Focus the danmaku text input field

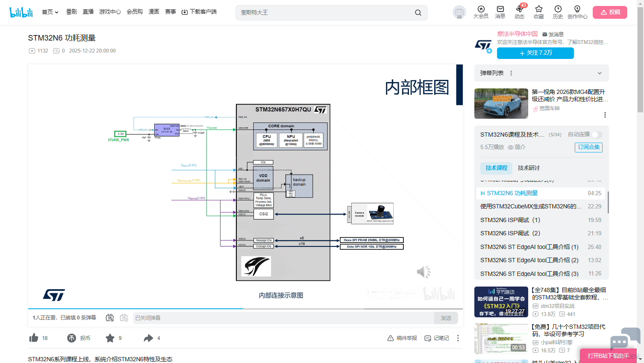point(284,318)
